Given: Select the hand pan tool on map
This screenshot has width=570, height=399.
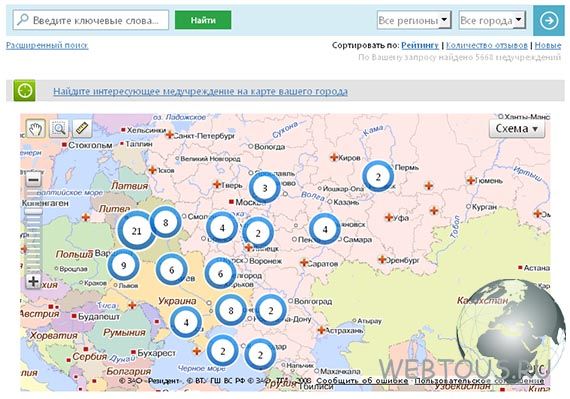Looking at the screenshot, I should click(x=36, y=128).
